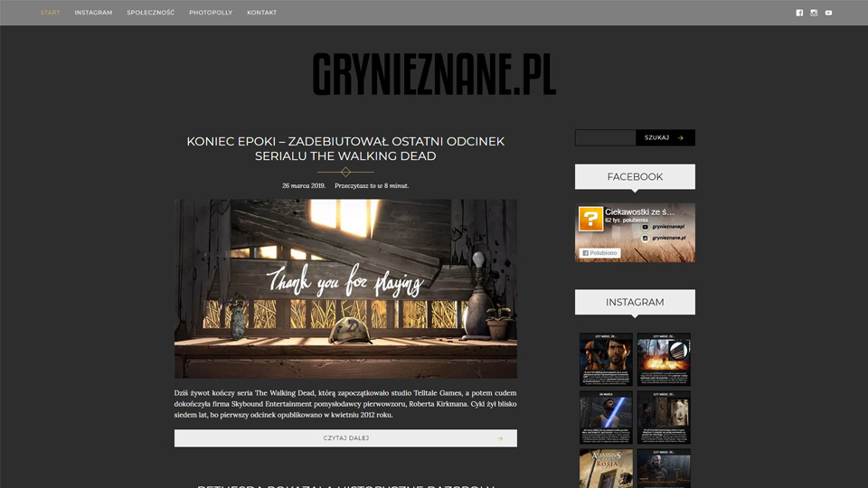Image resolution: width=868 pixels, height=488 pixels.
Task: Open SPOŁECZNOŚĆ menu item
Action: [151, 13]
